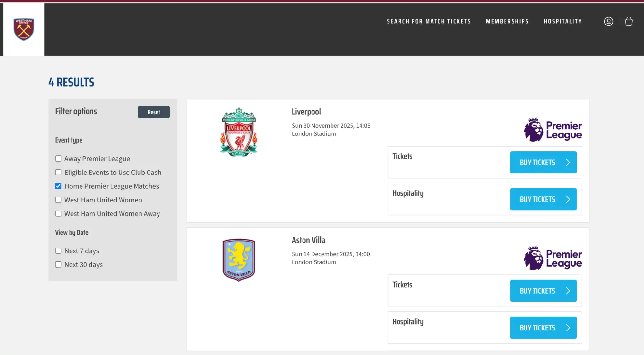Click the chevron on Liverpool tickets button

[567, 162]
